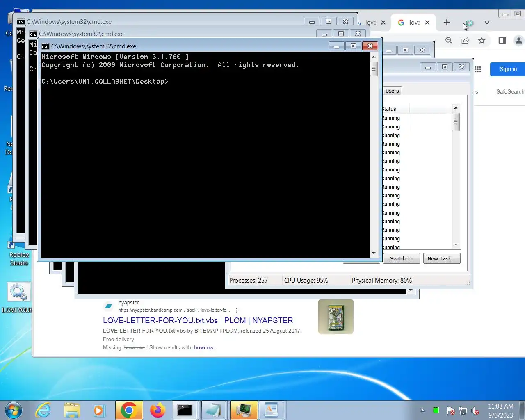Viewport: 525px width, 420px height.
Task: Click New Task... in Task Manager
Action: pos(442,258)
